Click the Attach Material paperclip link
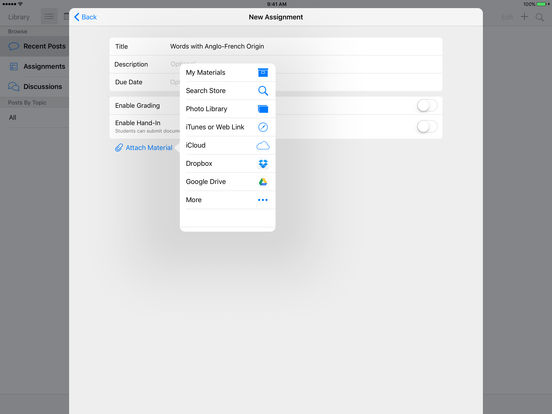 point(144,148)
